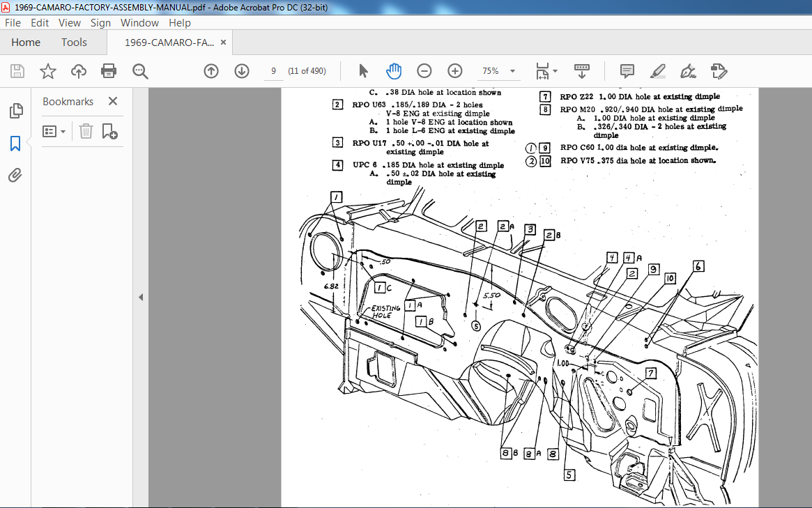This screenshot has height=508, width=812.
Task: Click the "RPO M20" text line
Action: tap(651, 109)
